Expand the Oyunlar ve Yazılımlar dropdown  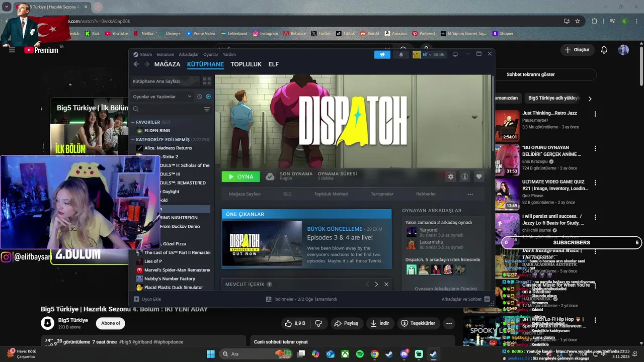coord(162,97)
